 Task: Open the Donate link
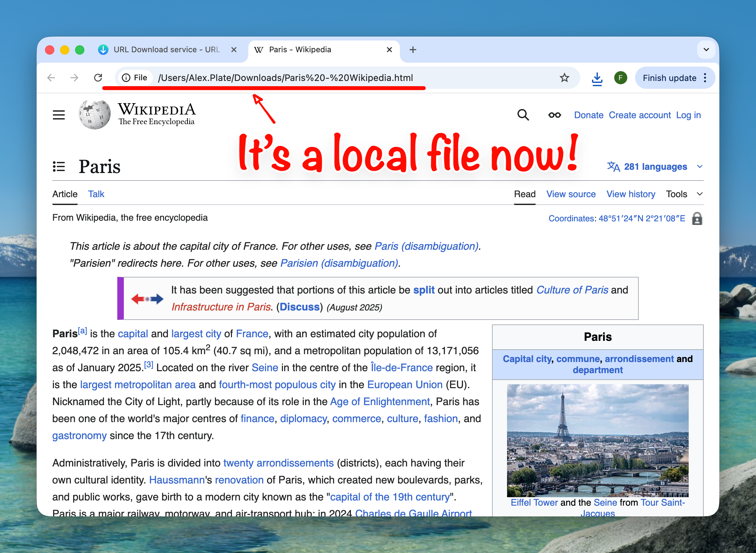tap(588, 115)
